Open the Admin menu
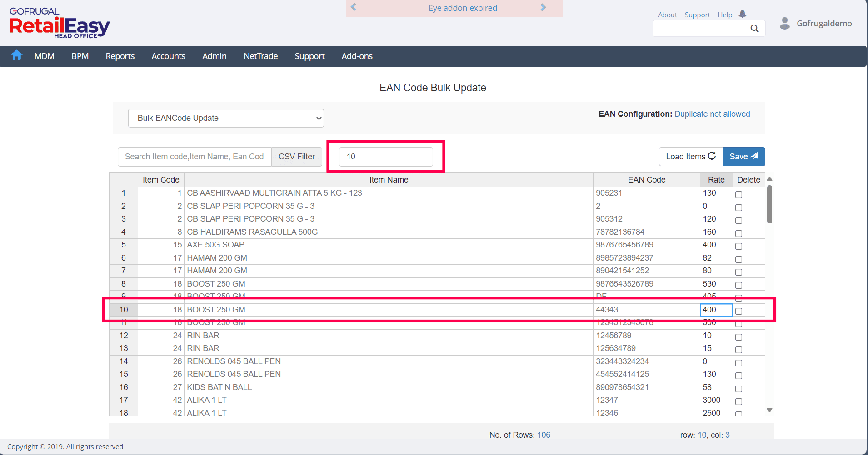This screenshot has width=868, height=455. [215, 56]
